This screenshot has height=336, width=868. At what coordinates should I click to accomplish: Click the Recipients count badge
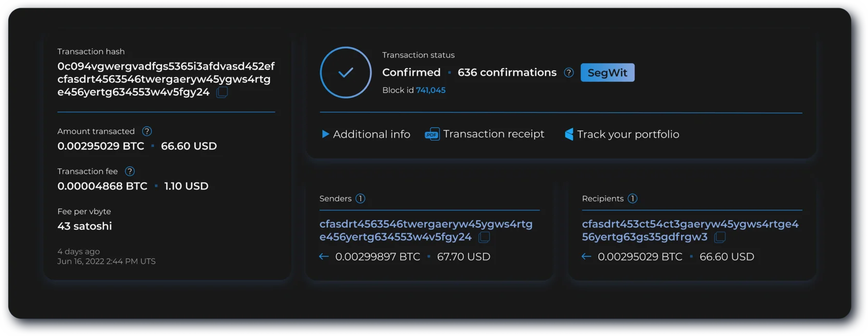point(632,198)
